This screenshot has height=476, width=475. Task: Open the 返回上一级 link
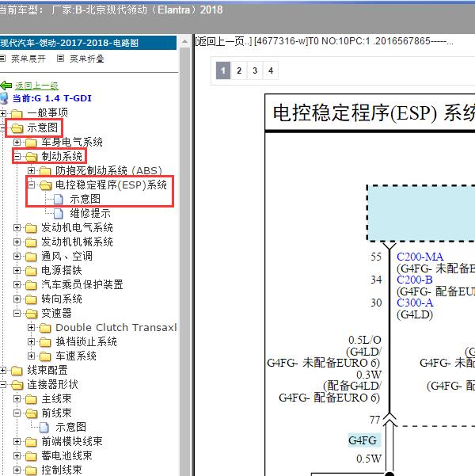click(x=36, y=86)
